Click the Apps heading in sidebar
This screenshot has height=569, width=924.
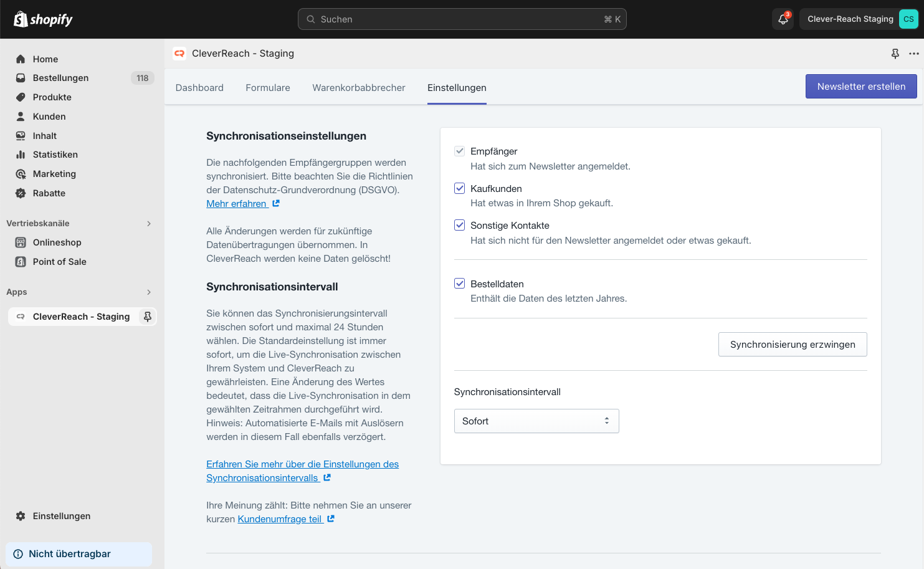click(17, 292)
